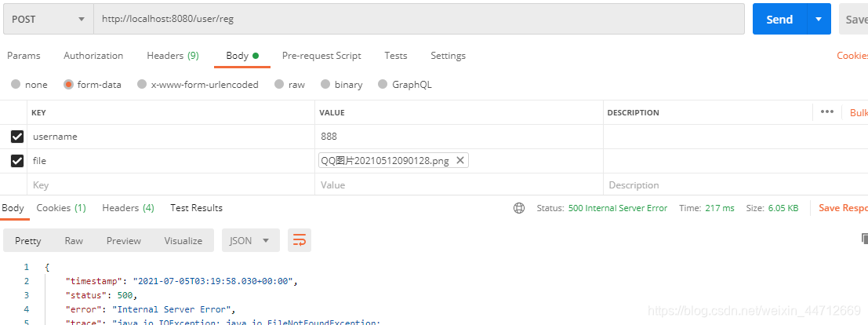Open the JSON format dropdown
This screenshot has height=325, width=868.
point(249,240)
